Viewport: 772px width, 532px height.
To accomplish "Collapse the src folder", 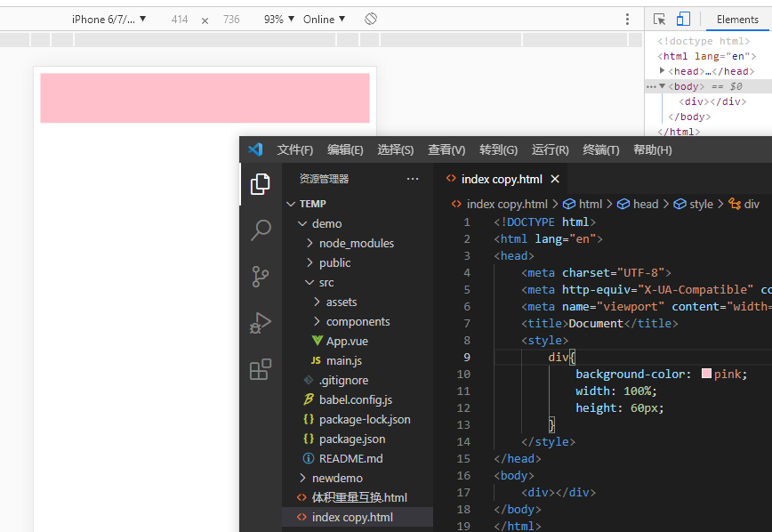I will (310, 282).
